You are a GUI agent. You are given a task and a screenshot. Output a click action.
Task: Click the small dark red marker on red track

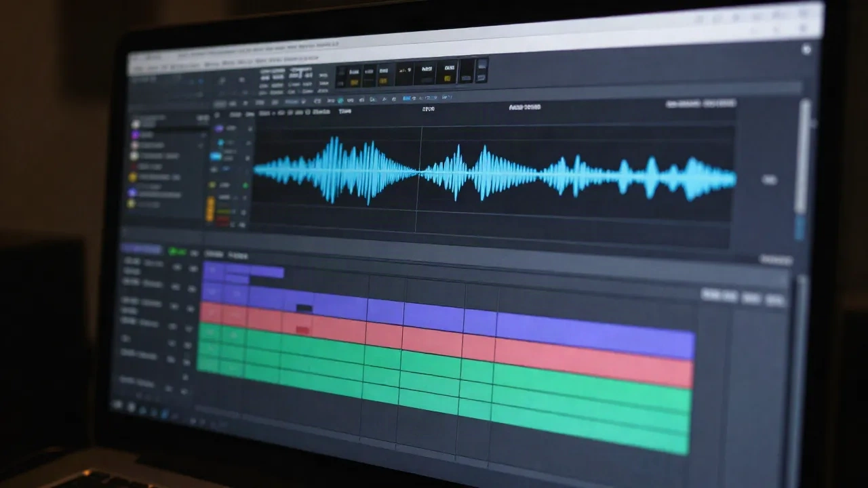click(302, 330)
